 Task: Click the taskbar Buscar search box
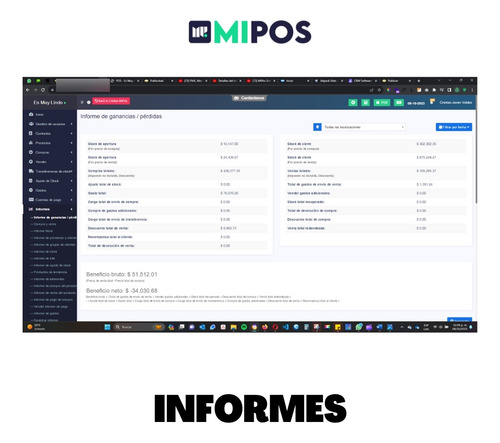coord(139,327)
